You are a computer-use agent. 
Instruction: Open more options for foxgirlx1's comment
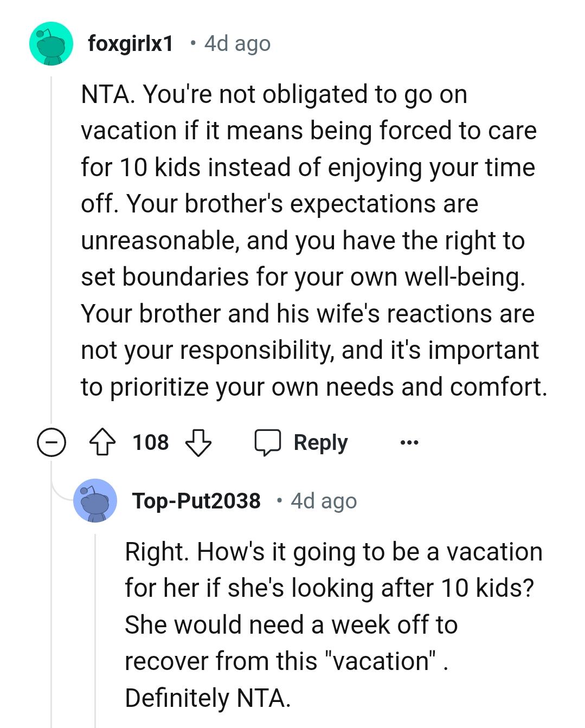pyautogui.click(x=409, y=442)
